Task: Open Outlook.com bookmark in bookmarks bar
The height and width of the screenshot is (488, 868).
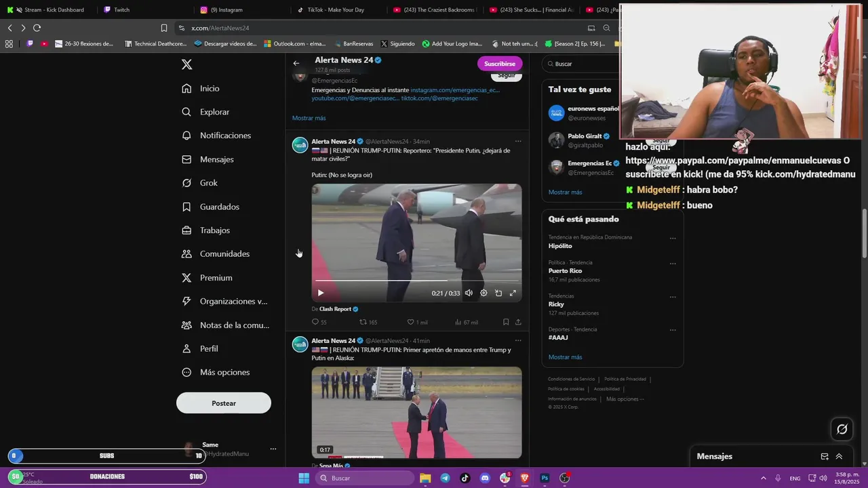Action: pyautogui.click(x=294, y=43)
